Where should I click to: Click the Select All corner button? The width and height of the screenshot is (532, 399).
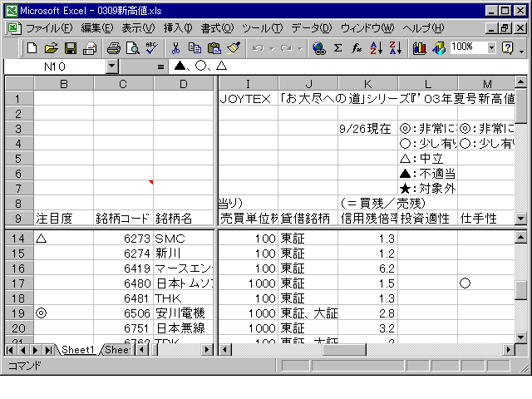coord(19,83)
